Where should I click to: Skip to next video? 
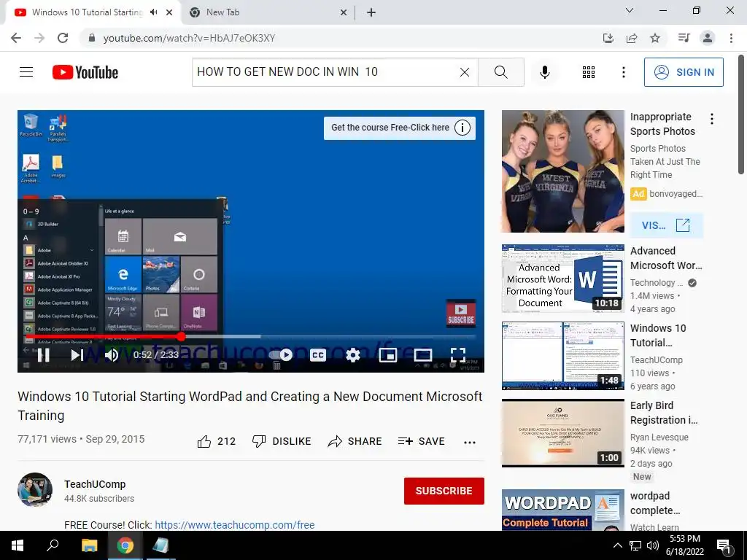click(77, 355)
